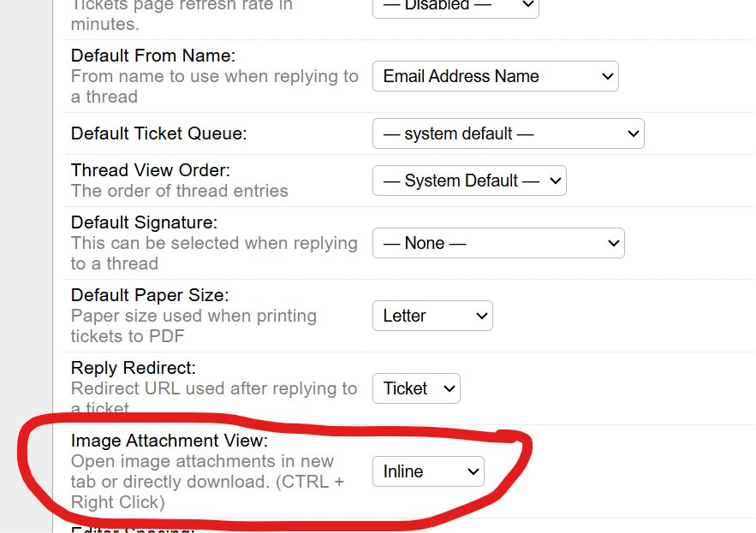Click the 'Image Attachment View:' label

(170, 441)
